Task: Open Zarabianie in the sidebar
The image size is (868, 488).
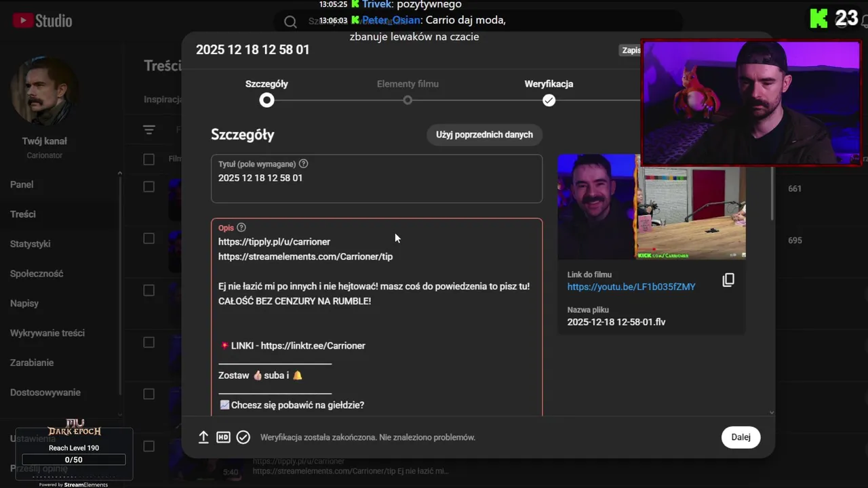Action: click(32, 363)
